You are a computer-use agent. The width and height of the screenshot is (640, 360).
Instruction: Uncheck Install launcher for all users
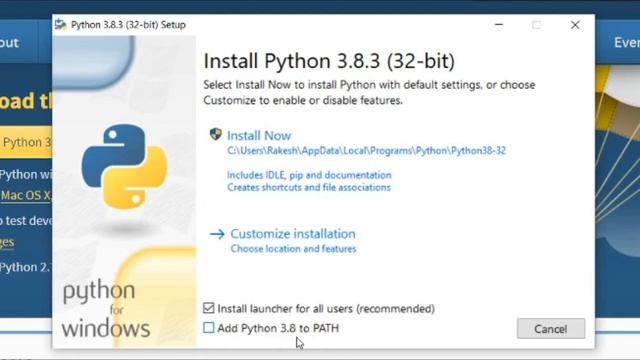tap(209, 308)
